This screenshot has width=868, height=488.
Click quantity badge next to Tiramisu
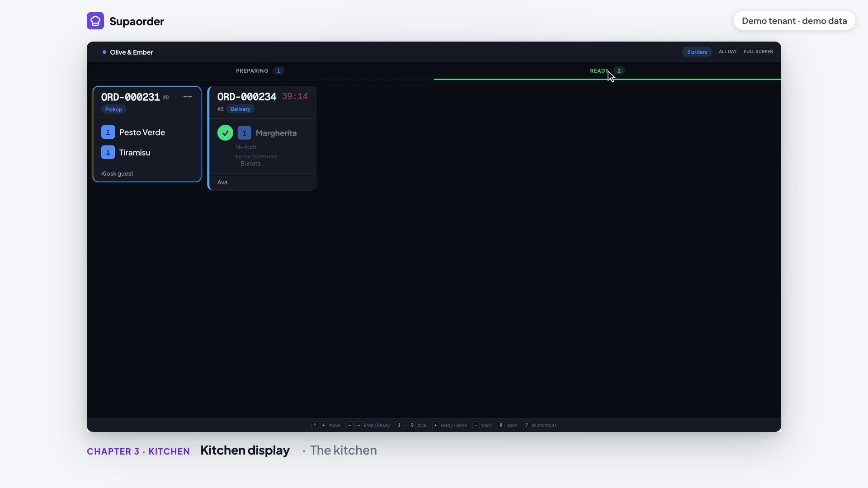click(108, 153)
